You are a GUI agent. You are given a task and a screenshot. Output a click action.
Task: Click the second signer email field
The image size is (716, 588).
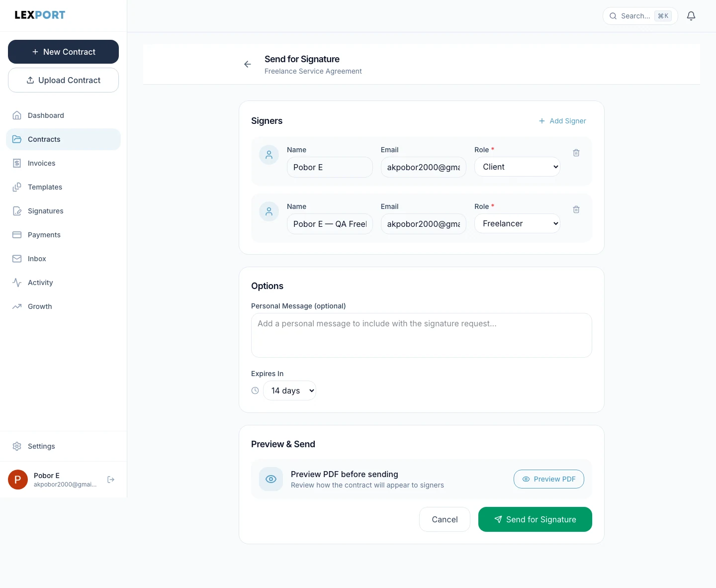(x=423, y=224)
